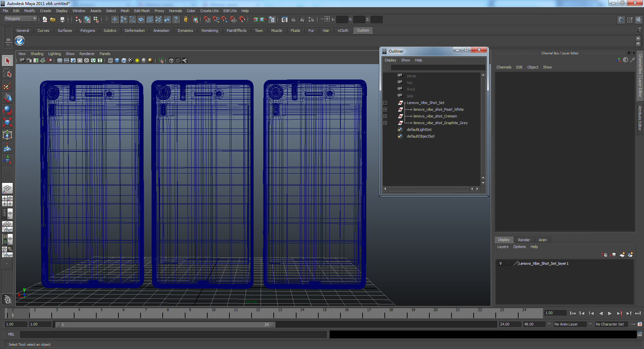Play animation forwards
This screenshot has width=644, height=349.
point(610,313)
